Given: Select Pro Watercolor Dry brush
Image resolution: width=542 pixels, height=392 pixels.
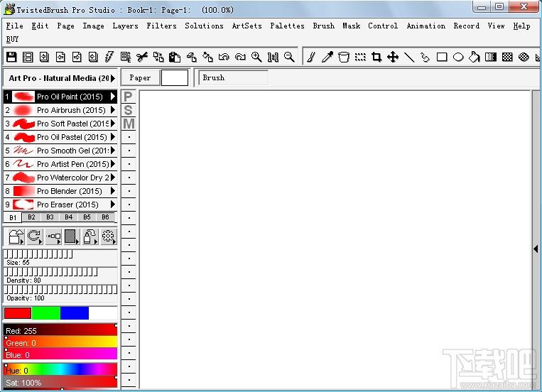Looking at the screenshot, I should [60, 178].
